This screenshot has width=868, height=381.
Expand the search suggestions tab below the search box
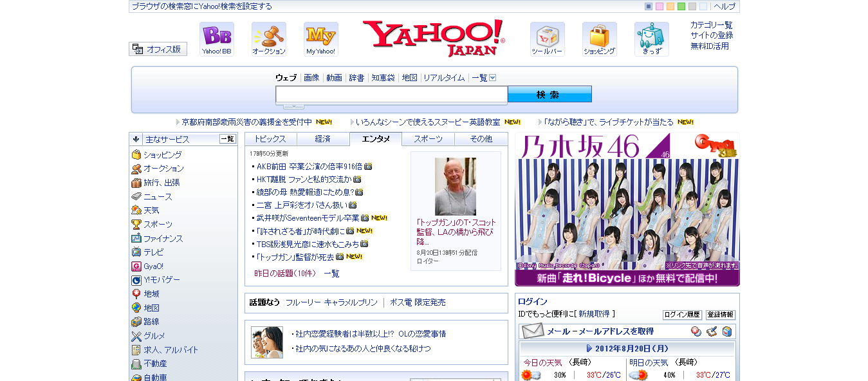(x=293, y=106)
